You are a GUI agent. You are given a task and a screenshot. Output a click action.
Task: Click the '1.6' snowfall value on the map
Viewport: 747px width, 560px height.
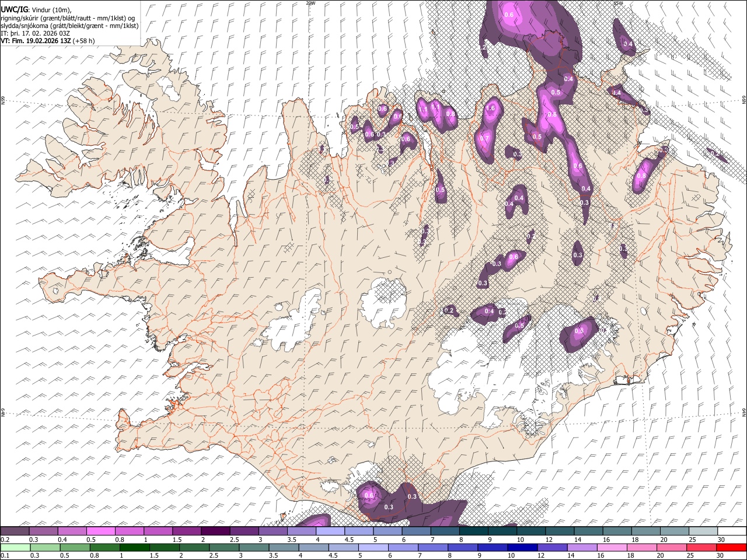(490, 108)
